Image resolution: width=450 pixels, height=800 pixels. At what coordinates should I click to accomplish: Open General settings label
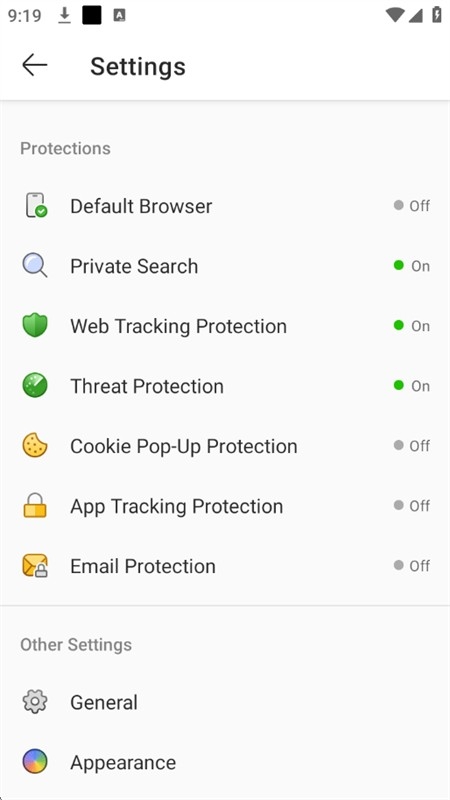point(104,703)
